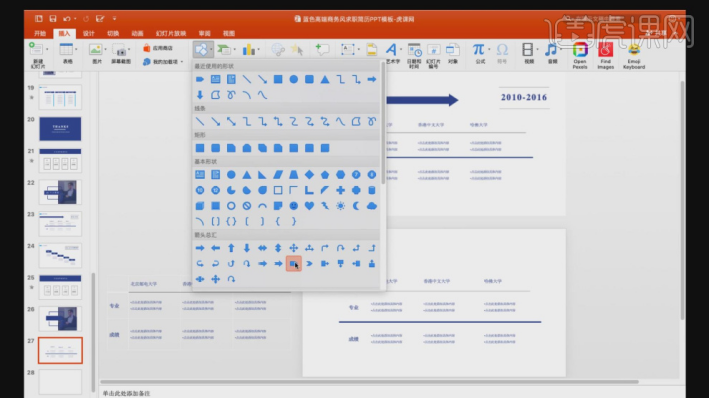Open the New Slide dropdown arrow
The width and height of the screenshot is (709, 398).
[x=47, y=49]
